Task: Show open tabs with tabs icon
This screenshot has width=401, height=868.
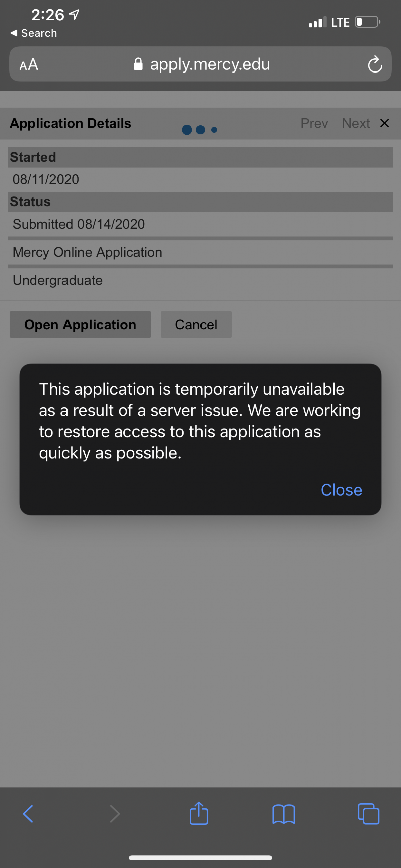Action: point(368,814)
